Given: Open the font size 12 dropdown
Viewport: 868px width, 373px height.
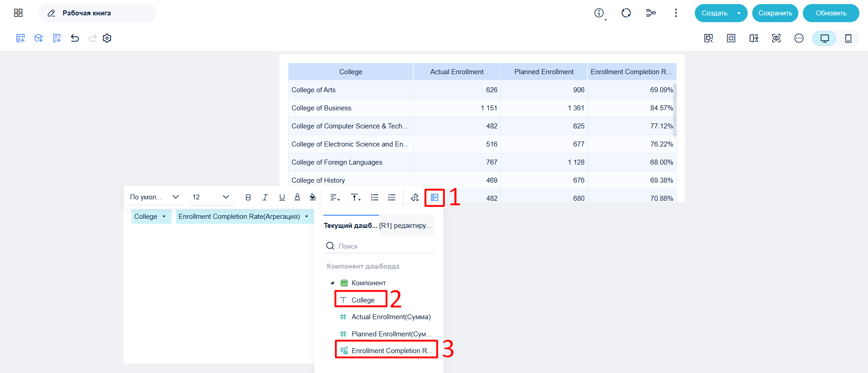Looking at the screenshot, I should tap(211, 197).
